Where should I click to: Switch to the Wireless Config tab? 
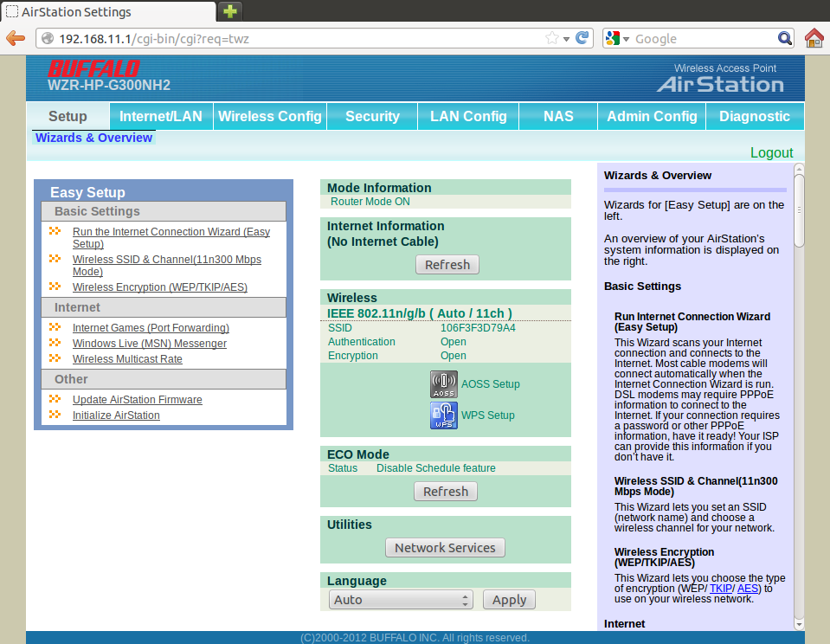269,116
